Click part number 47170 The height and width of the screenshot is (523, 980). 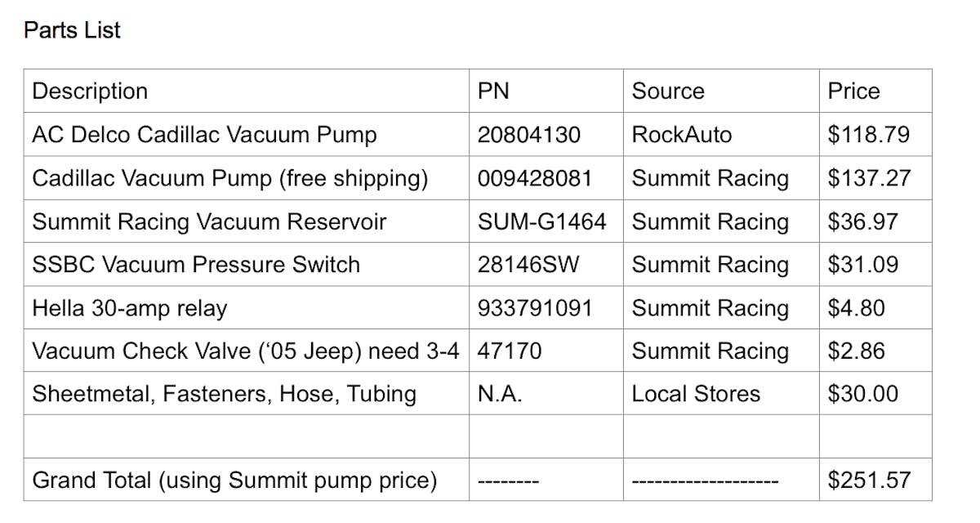(x=509, y=351)
